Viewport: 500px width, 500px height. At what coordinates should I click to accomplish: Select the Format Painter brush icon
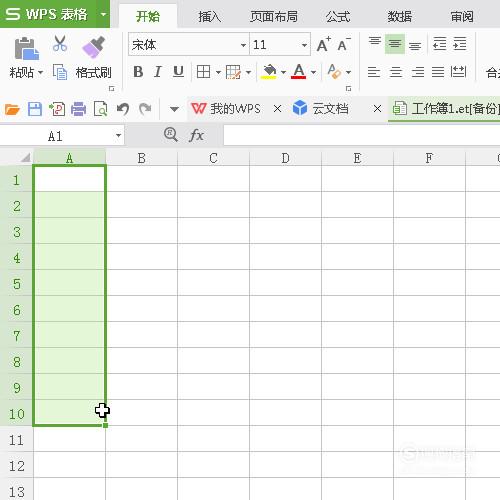(93, 47)
